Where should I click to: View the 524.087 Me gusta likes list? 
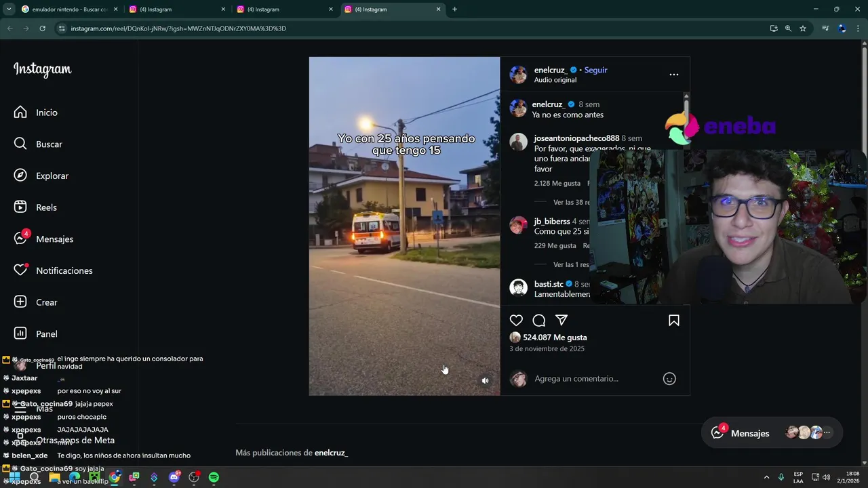point(555,338)
